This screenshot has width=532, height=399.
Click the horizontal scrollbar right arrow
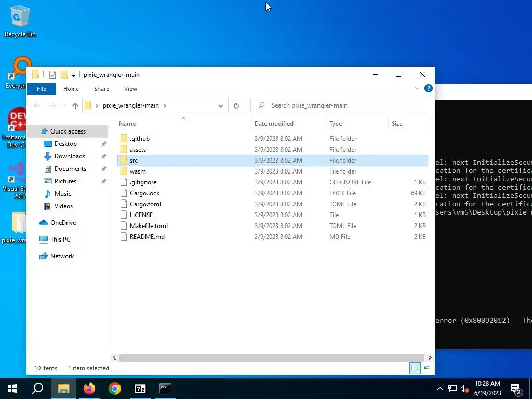(x=430, y=357)
